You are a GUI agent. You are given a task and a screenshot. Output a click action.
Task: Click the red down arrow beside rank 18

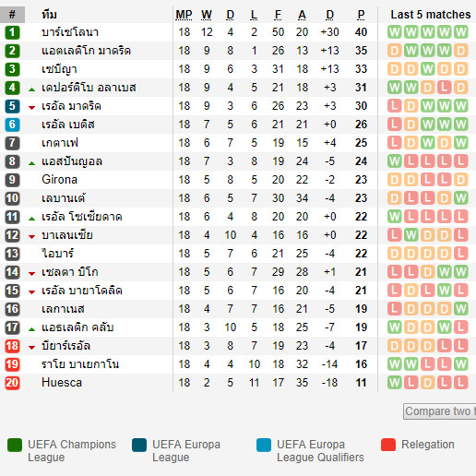[x=31, y=347]
